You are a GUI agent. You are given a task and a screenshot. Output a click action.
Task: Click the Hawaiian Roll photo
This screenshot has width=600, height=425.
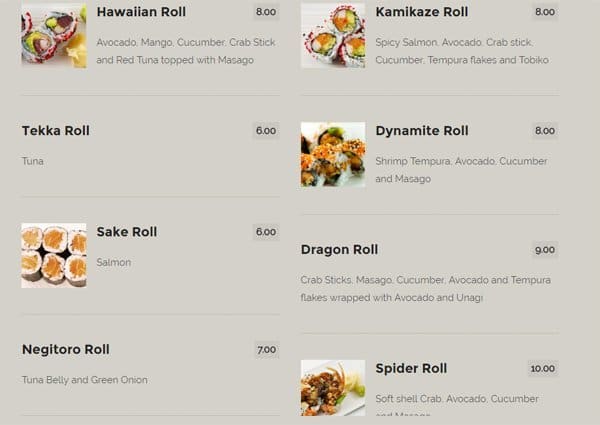point(53,36)
